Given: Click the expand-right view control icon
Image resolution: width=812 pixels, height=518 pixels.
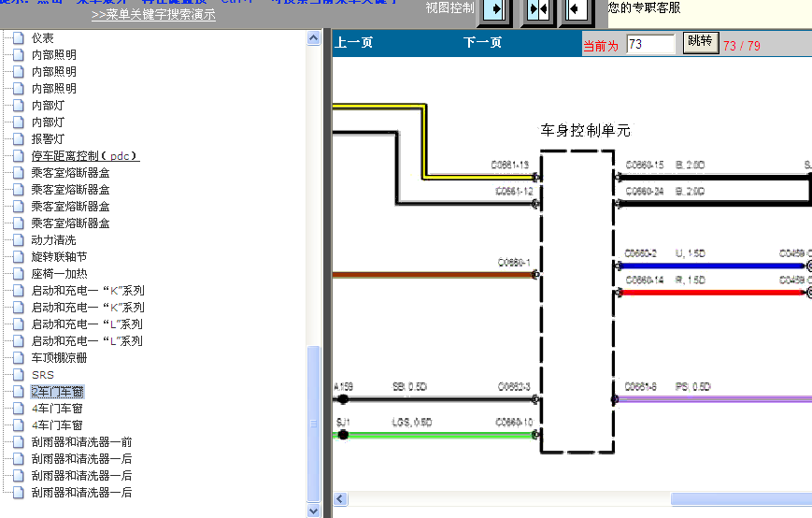Looking at the screenshot, I should pos(495,8).
